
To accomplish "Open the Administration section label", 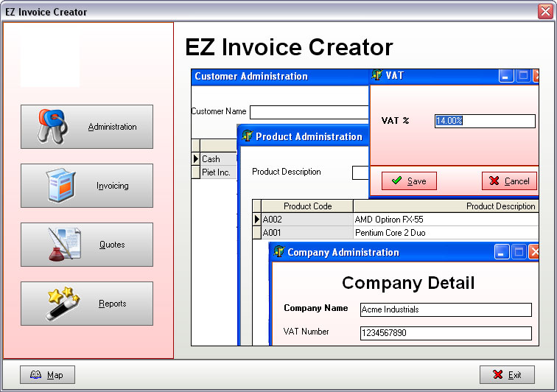I will (x=112, y=127).
